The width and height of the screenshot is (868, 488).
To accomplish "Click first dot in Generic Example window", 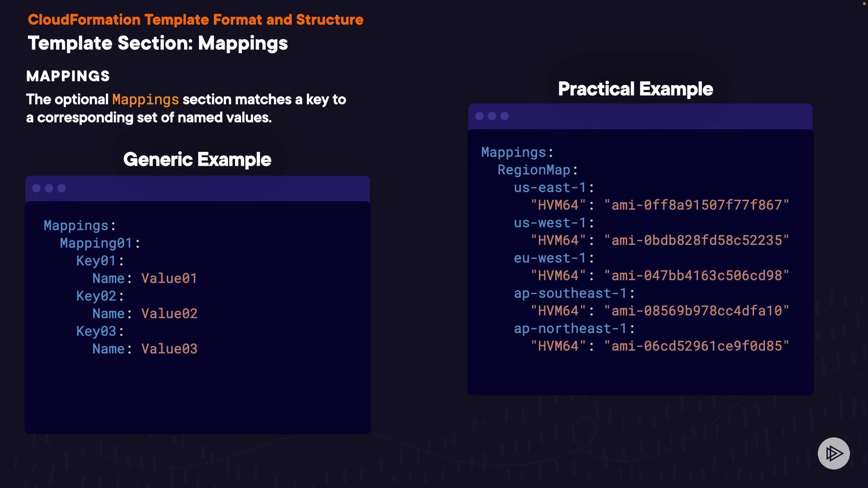I will pyautogui.click(x=37, y=188).
